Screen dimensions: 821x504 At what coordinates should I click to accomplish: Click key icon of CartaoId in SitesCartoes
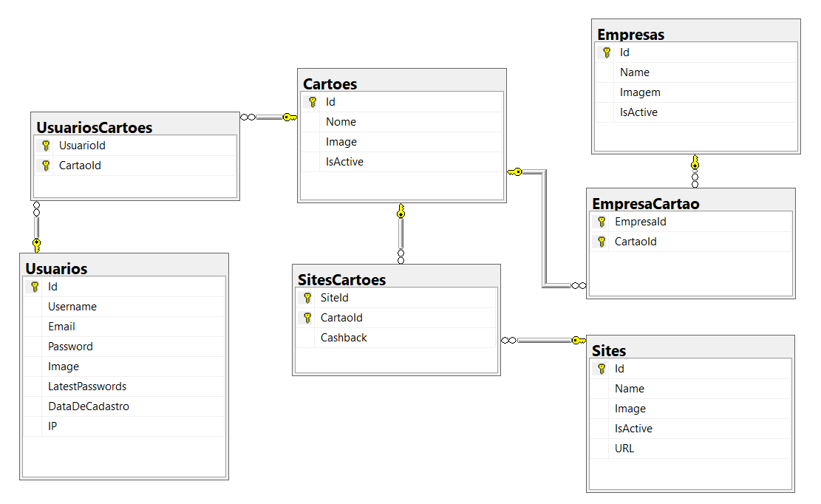click(x=307, y=318)
